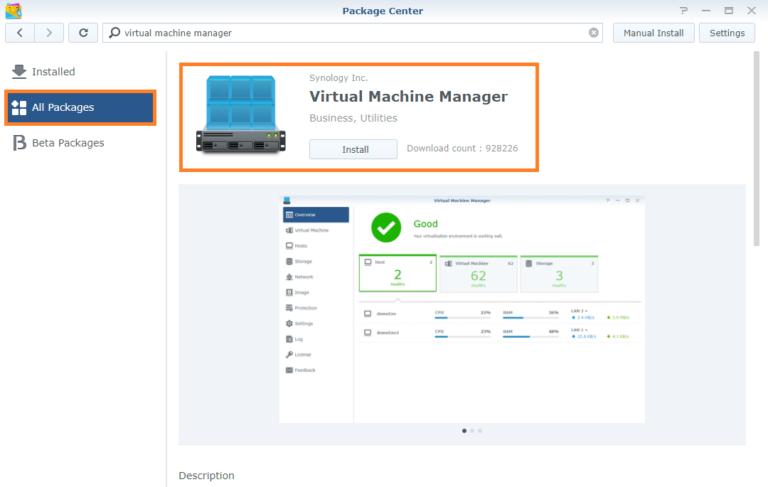Viewport: 768px width, 487px height.
Task: Refresh the Package Center list
Action: pyautogui.click(x=83, y=33)
